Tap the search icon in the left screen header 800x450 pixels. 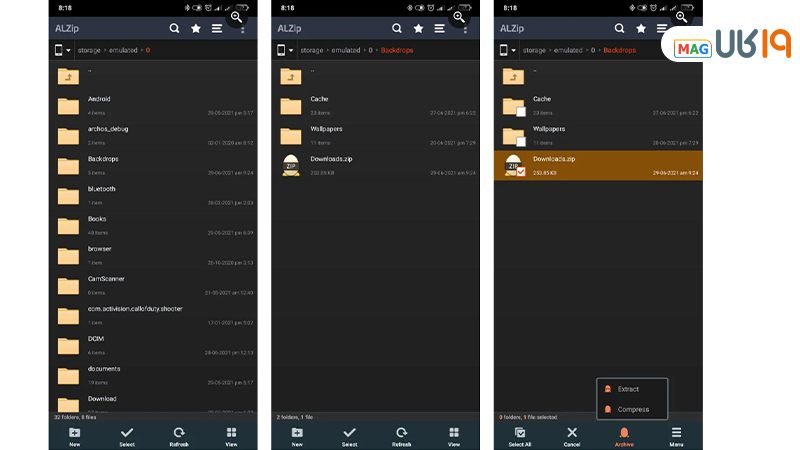pos(175,28)
